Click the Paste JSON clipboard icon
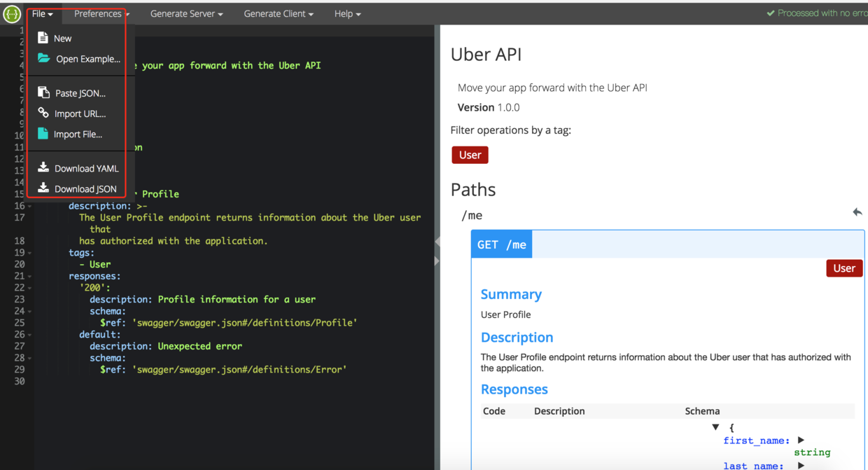Viewport: 868px width, 470px height. pyautogui.click(x=43, y=92)
